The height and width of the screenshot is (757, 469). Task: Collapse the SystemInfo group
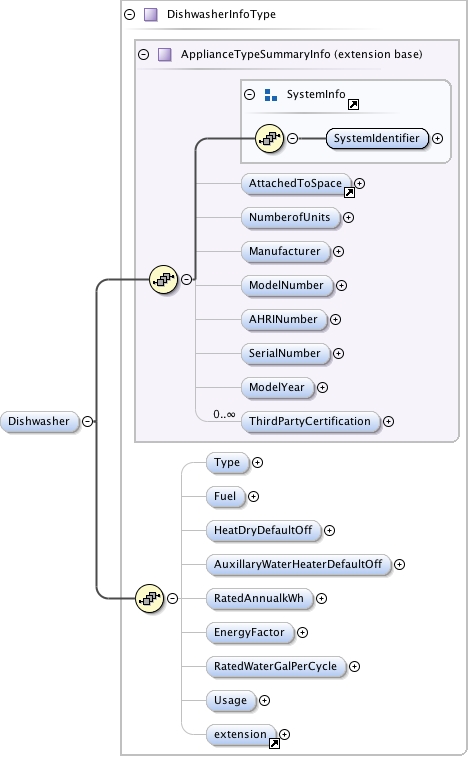(249, 94)
